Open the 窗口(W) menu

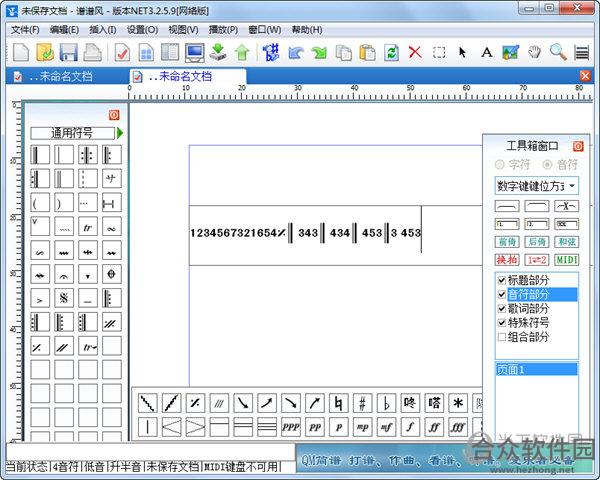click(x=264, y=30)
